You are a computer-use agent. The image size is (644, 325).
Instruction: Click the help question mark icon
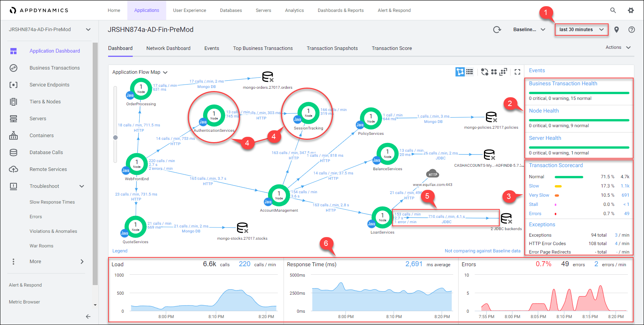(632, 30)
